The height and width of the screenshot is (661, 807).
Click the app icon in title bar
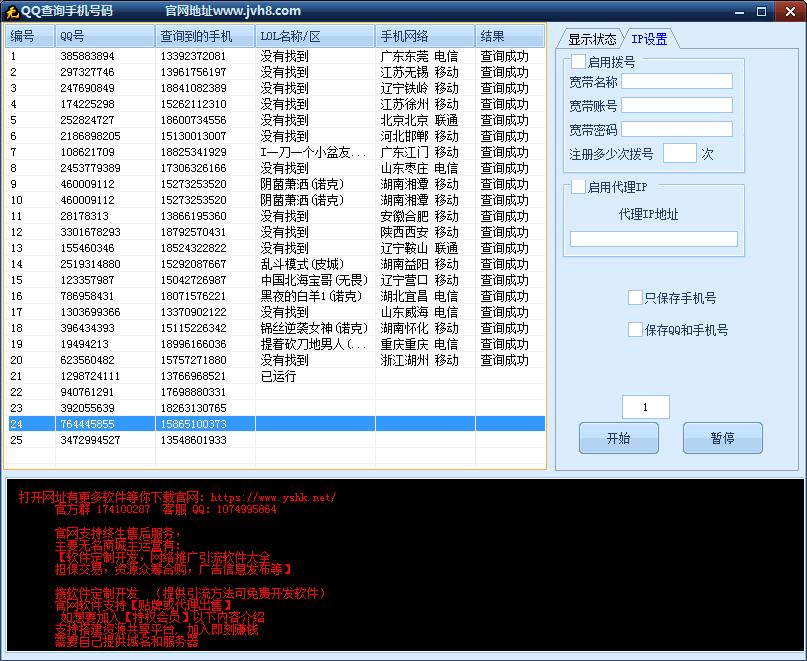(x=12, y=11)
